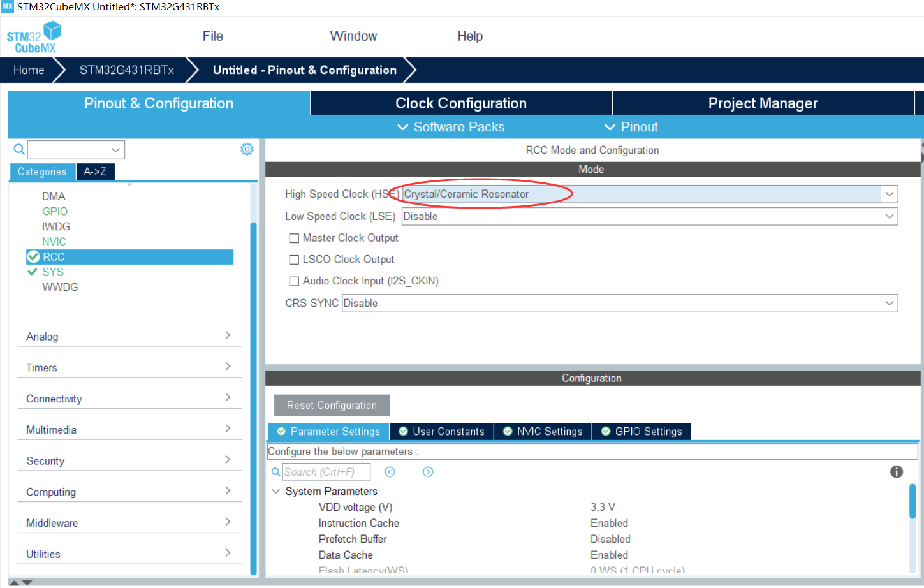
Task: Expand the Multimedia category
Action: (x=129, y=429)
